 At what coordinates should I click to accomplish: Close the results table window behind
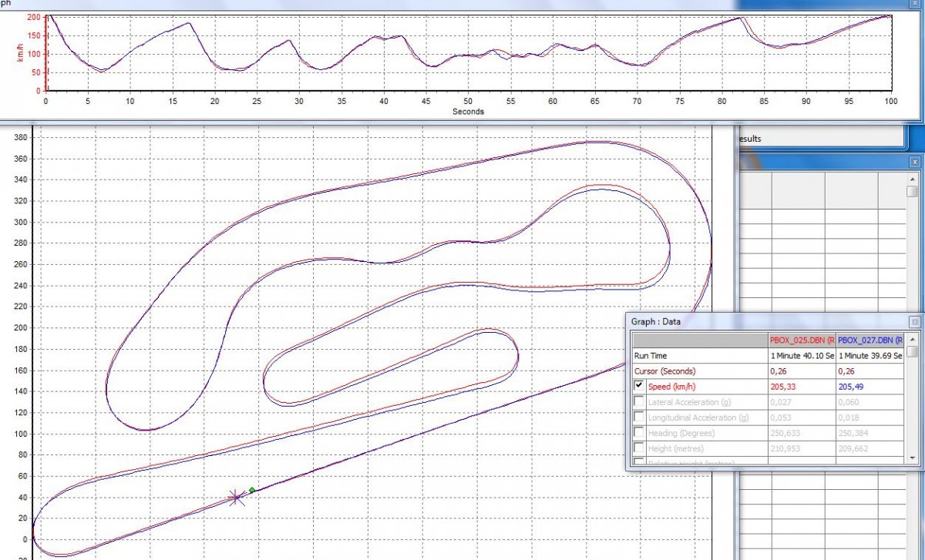point(914,162)
